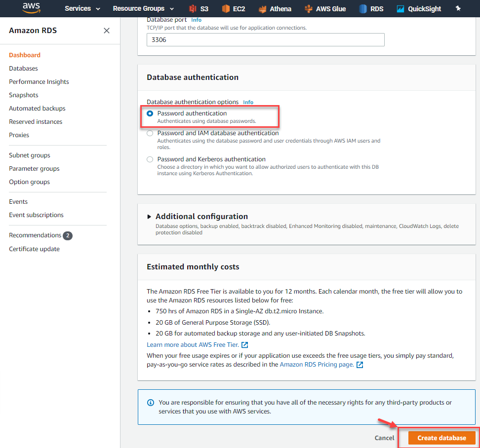Click Estimated monthly costs heading
The height and width of the screenshot is (448, 480).
pyautogui.click(x=193, y=266)
